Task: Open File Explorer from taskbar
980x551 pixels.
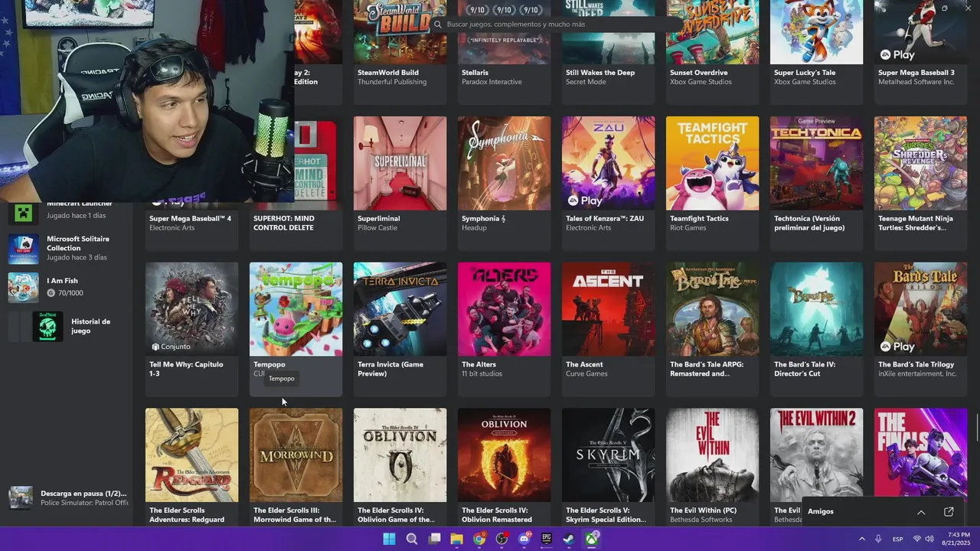Action: coord(456,539)
